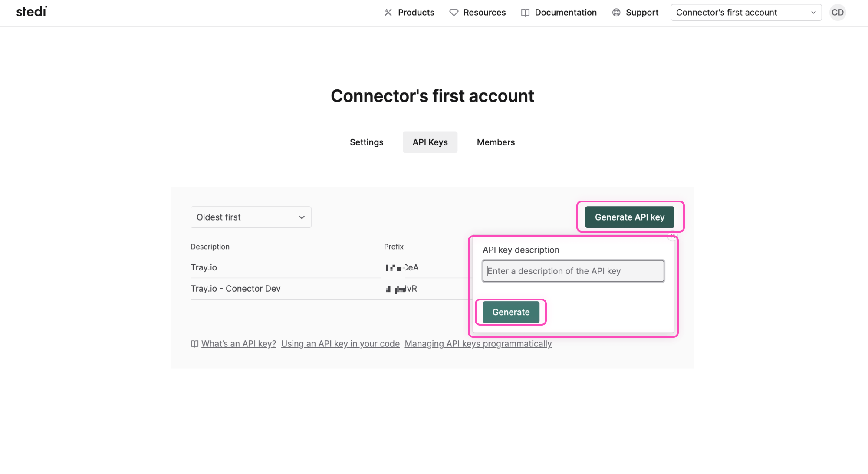Focus the API key description field
Screen dimensions: 868x474
pyautogui.click(x=573, y=271)
